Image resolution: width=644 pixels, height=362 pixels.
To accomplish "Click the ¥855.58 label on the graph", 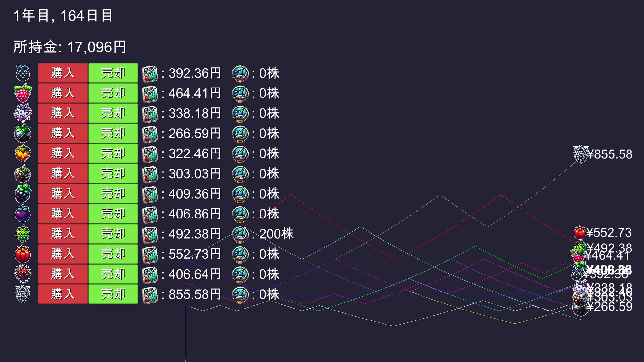I will 609,154.
